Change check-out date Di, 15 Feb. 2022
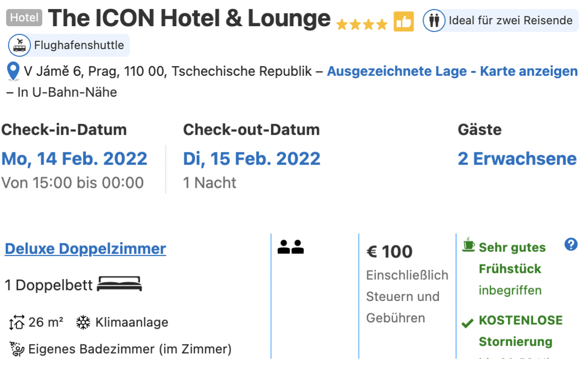 [252, 159]
